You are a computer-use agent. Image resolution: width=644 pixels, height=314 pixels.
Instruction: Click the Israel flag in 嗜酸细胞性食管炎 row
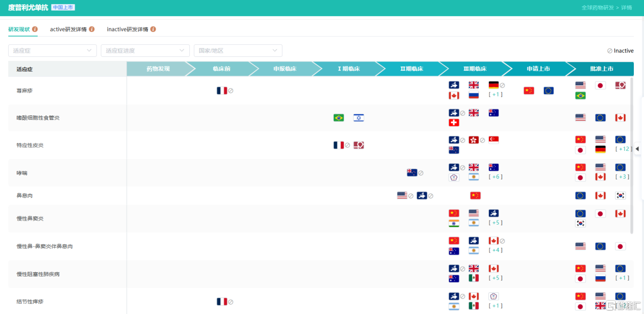click(359, 118)
